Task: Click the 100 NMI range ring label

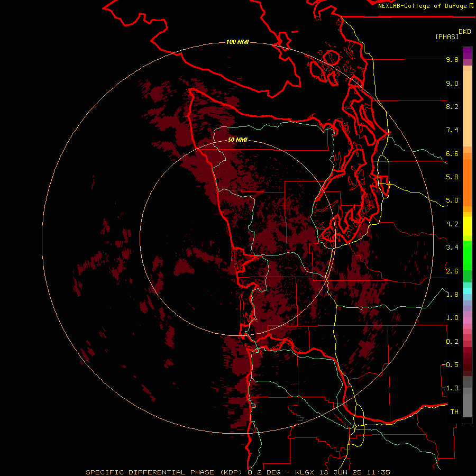Action: (237, 42)
